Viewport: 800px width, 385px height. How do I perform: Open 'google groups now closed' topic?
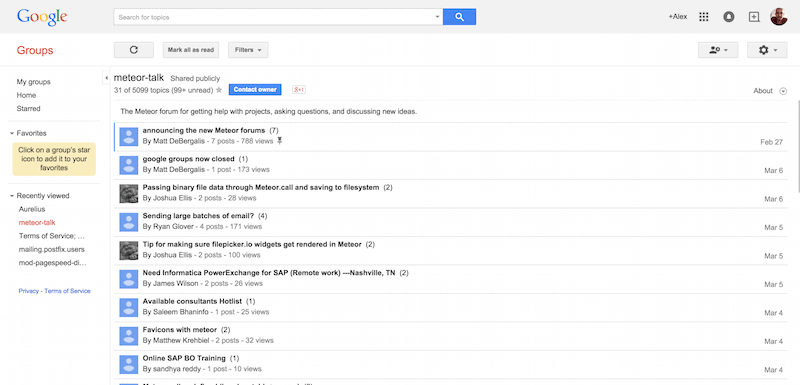[x=188, y=159]
